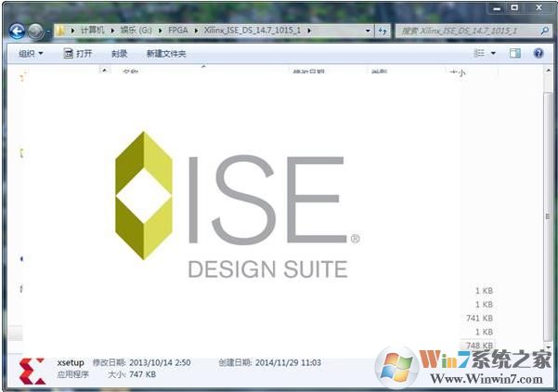The height and width of the screenshot is (392, 558).
Task: Open the 组织 dropdown menu
Action: pyautogui.click(x=31, y=54)
